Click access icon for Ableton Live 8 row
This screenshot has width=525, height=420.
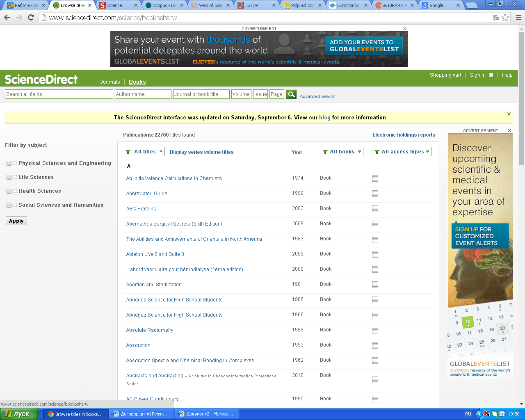[x=375, y=254]
